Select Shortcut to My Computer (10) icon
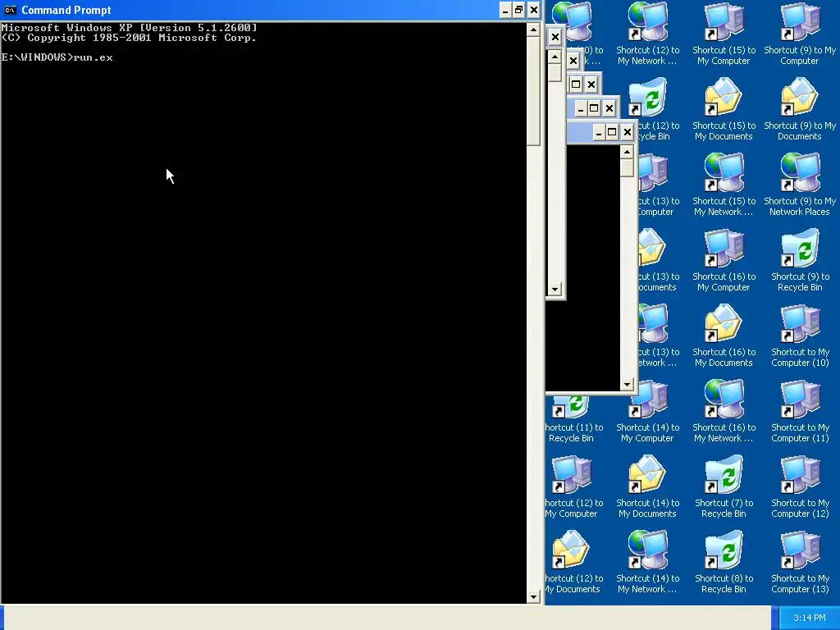Viewport: 840px width, 630px height. 800,336
